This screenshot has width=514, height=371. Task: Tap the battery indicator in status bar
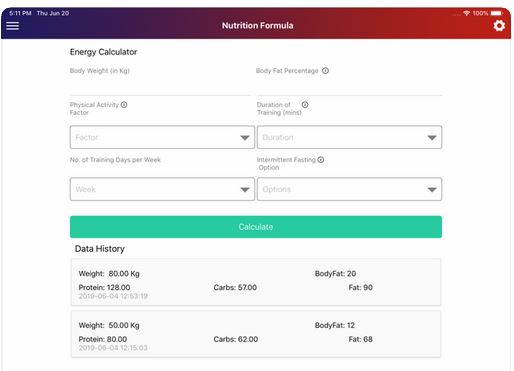496,13
